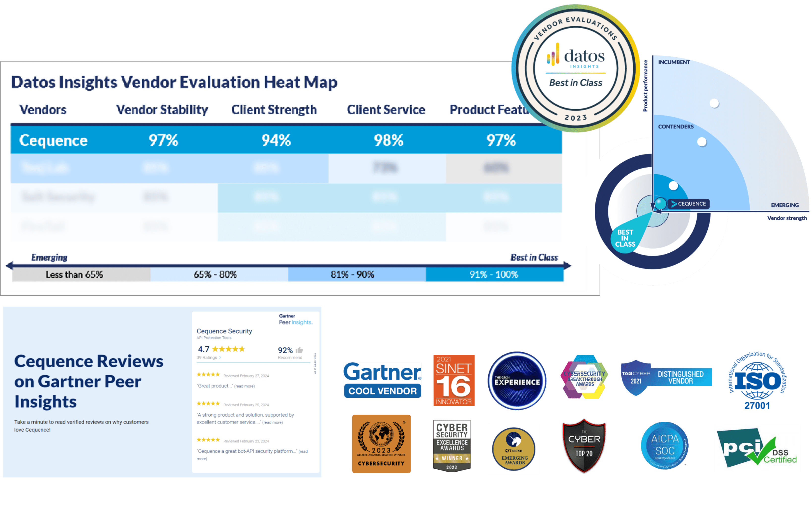This screenshot has width=812, height=508.
Task: Click 'Reviewed February 27, 2024' date
Action: 246,376
